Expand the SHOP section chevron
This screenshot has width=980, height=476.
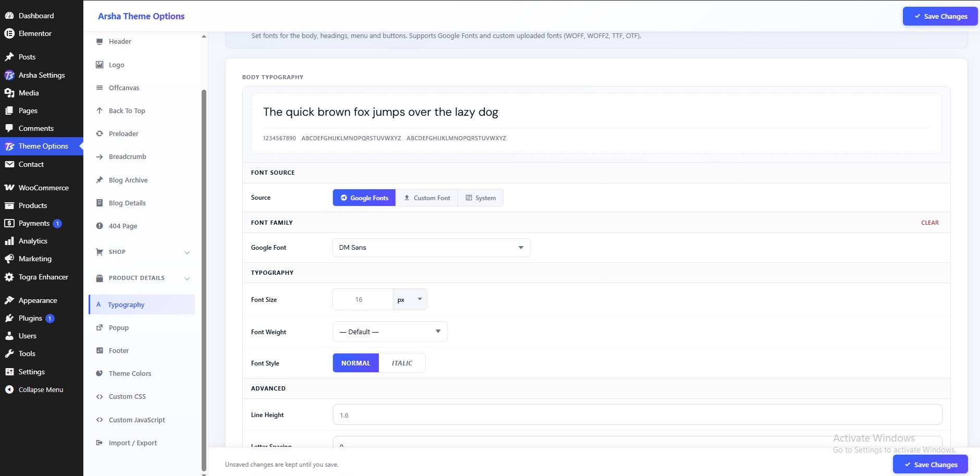click(187, 252)
